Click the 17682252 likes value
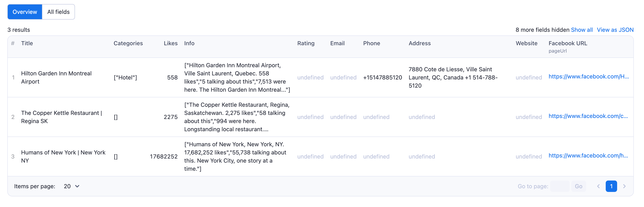 coord(164,156)
